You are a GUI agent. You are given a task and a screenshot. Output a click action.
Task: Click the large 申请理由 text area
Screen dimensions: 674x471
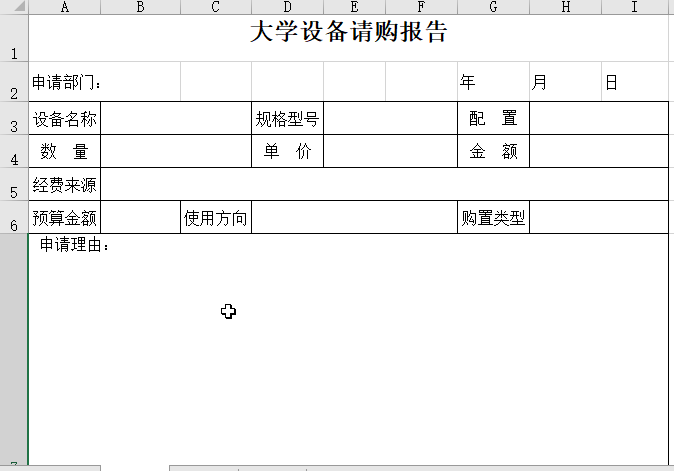pos(348,350)
